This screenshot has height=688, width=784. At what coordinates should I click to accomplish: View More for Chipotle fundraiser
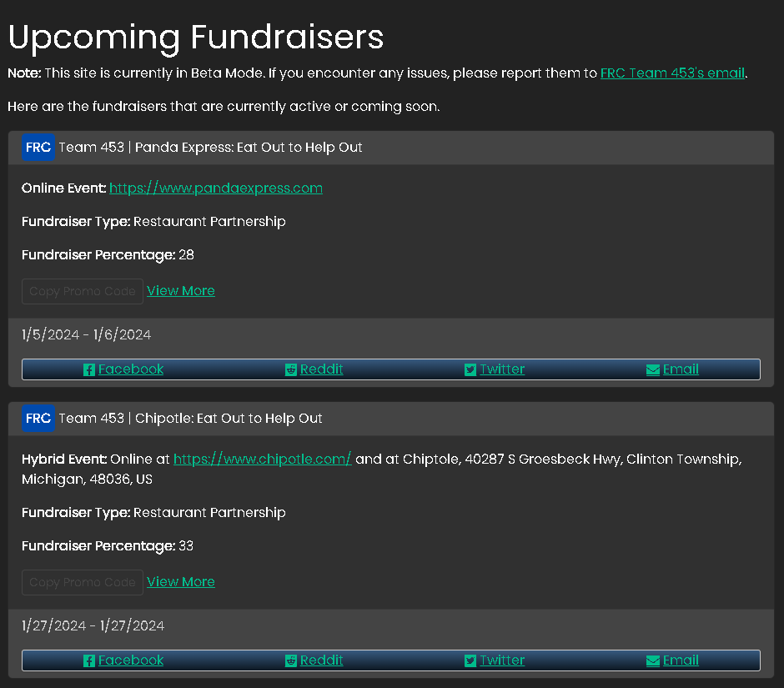181,581
